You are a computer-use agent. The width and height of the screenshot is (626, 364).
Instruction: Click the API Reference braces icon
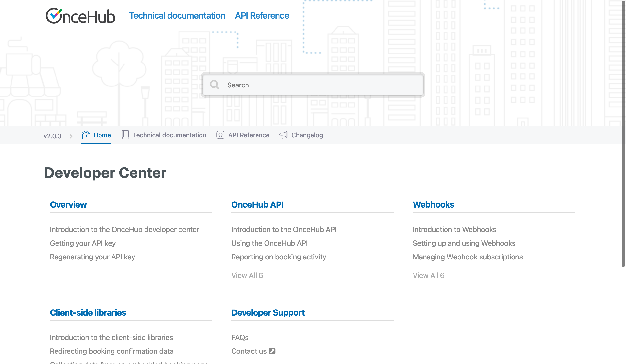tap(220, 135)
